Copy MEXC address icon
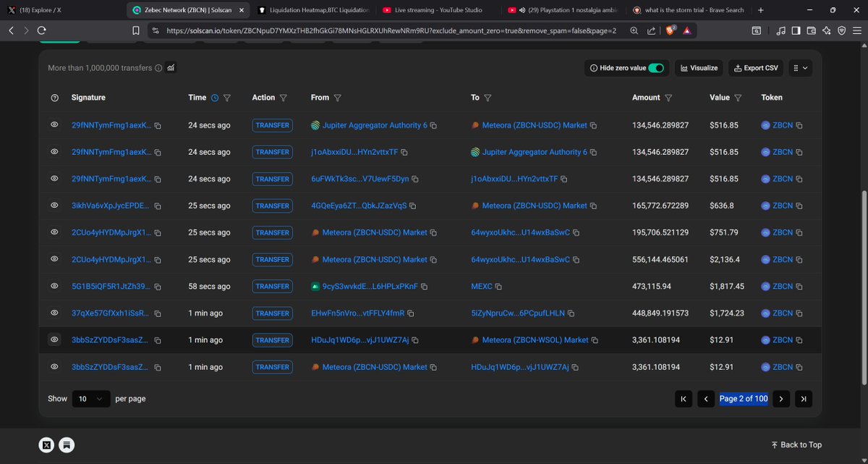 click(500, 287)
